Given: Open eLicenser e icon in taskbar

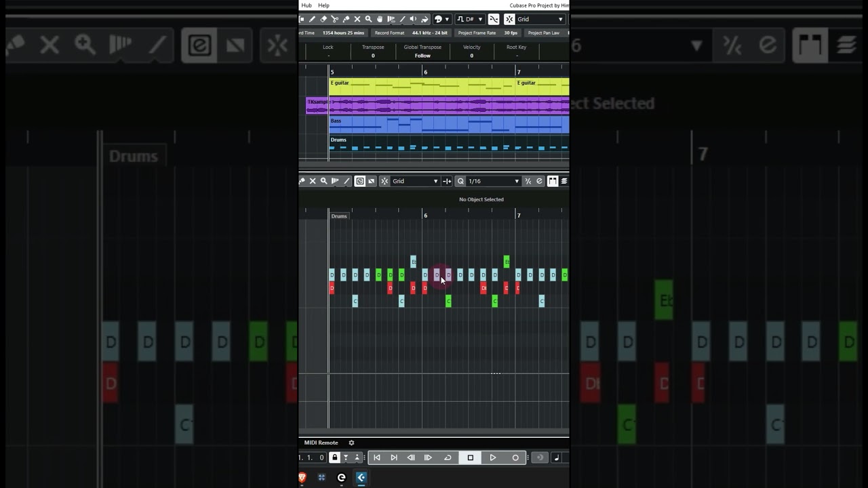Looking at the screenshot, I should (341, 477).
